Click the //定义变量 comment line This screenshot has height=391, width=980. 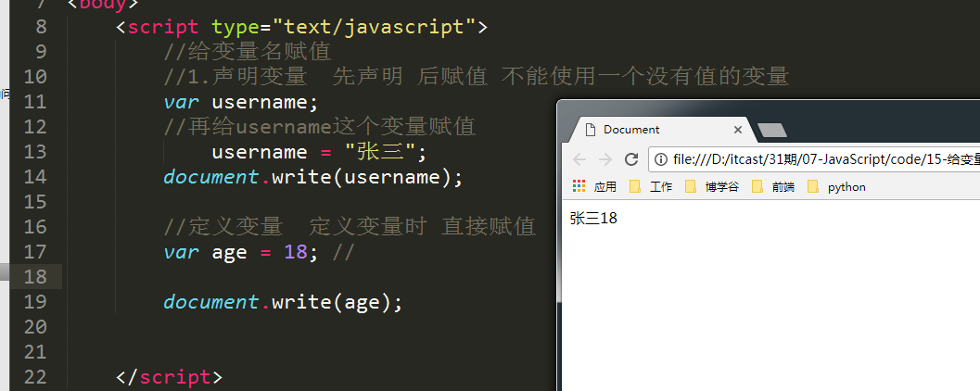coord(350,227)
